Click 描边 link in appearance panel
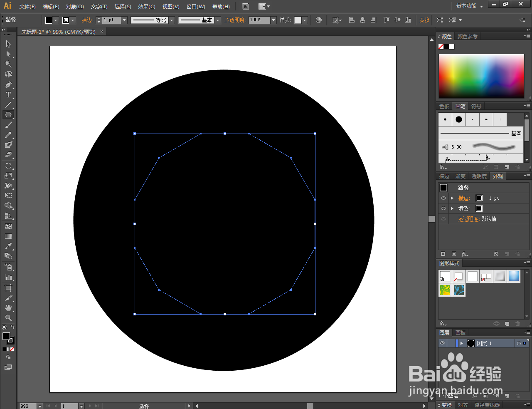 click(463, 198)
